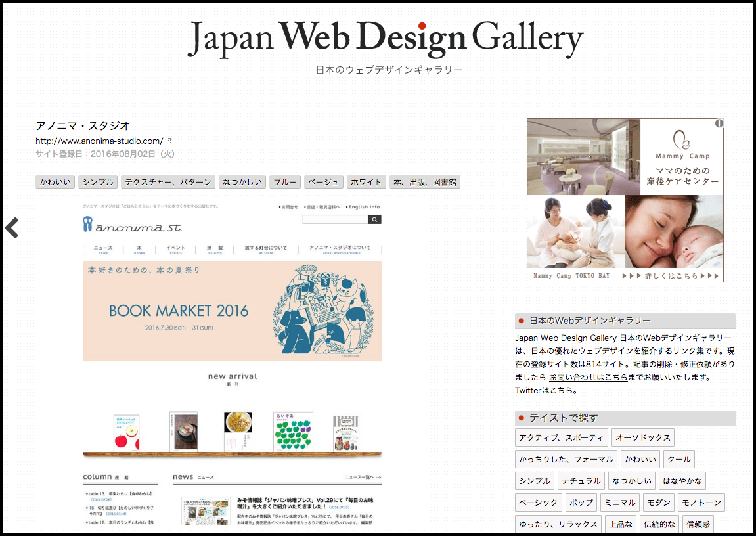Image resolution: width=756 pixels, height=536 pixels.
Task: Select the ベージュ color tag
Action: tap(324, 182)
